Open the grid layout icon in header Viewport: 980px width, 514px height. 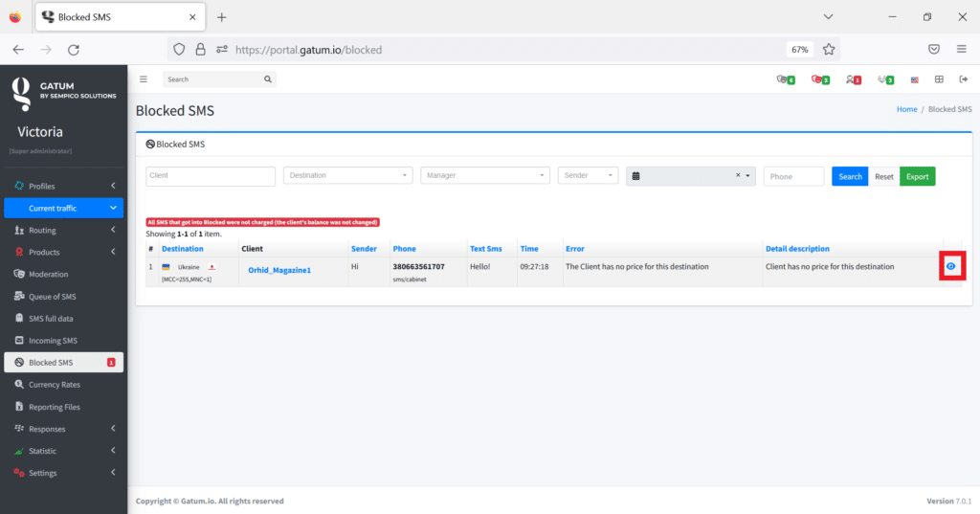tap(939, 79)
